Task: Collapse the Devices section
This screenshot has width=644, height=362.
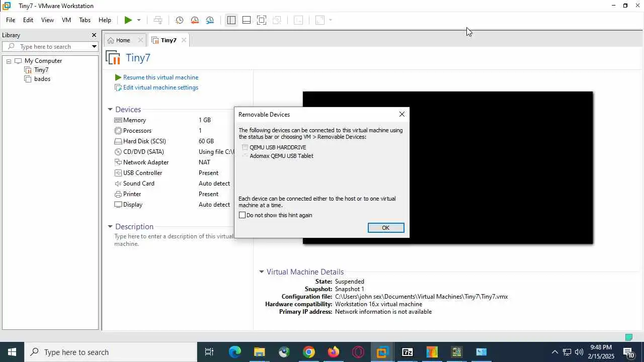Action: click(x=110, y=109)
